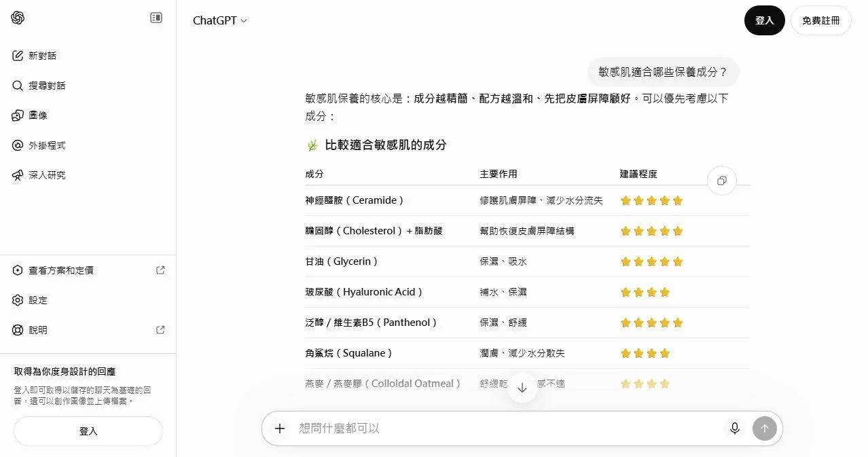Click the icon beside 查看方案和定價
Image resolution: width=868 pixels, height=457 pixels.
point(18,270)
